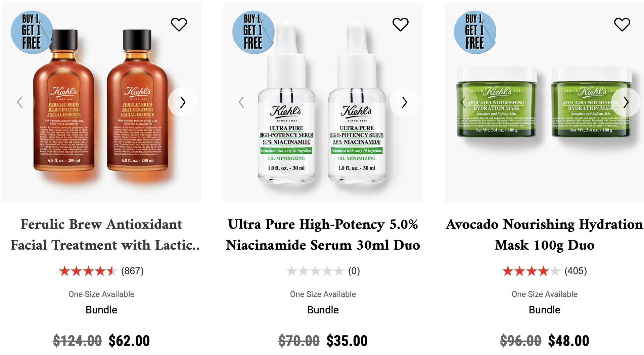Go to next Niacinamide Serum image
Screen dimensions: 644x355
(x=404, y=102)
